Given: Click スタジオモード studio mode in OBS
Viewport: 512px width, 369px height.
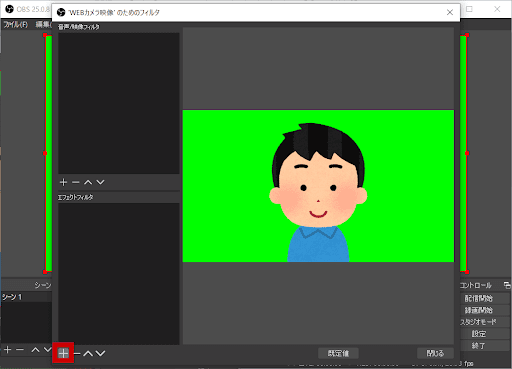Looking at the screenshot, I should tap(478, 322).
